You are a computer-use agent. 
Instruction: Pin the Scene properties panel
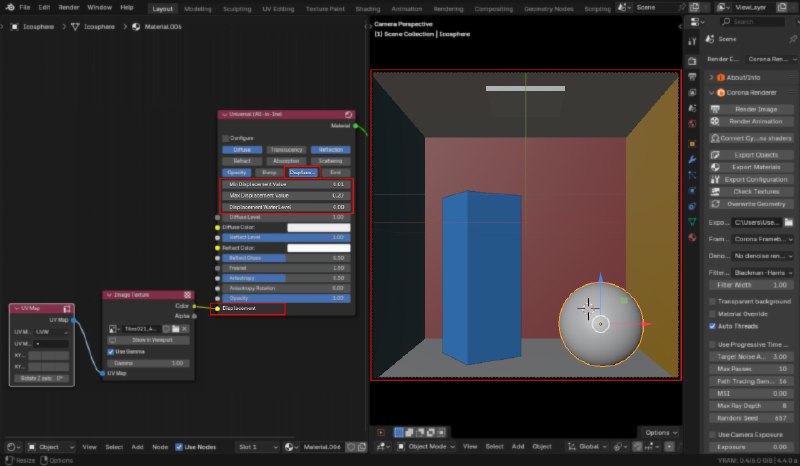tap(792, 39)
